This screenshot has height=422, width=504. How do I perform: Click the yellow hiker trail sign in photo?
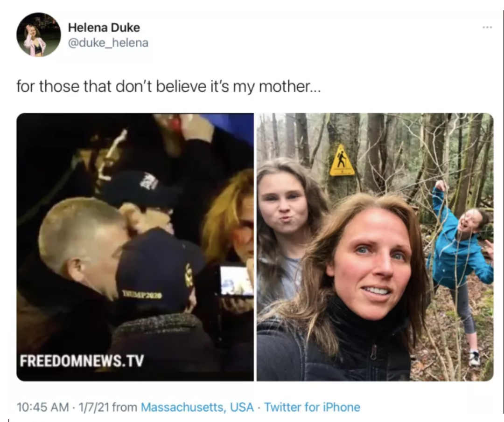[x=342, y=160]
